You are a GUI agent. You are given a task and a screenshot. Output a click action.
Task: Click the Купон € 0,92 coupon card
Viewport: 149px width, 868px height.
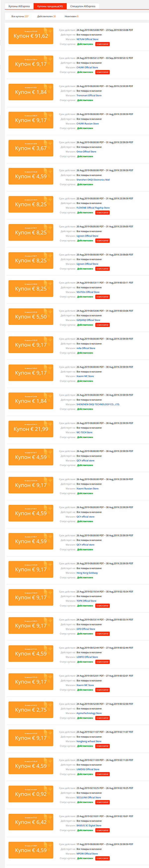tap(31, 794)
